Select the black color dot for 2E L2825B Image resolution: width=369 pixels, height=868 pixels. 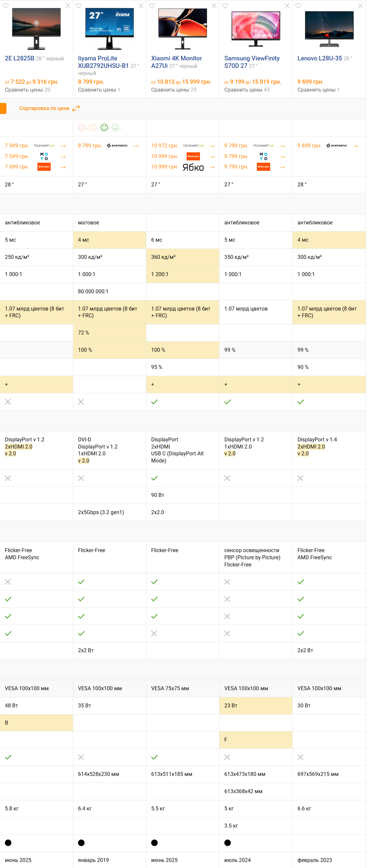8,843
